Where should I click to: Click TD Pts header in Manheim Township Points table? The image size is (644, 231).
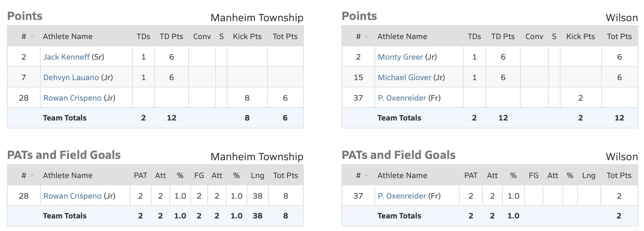coord(171,36)
